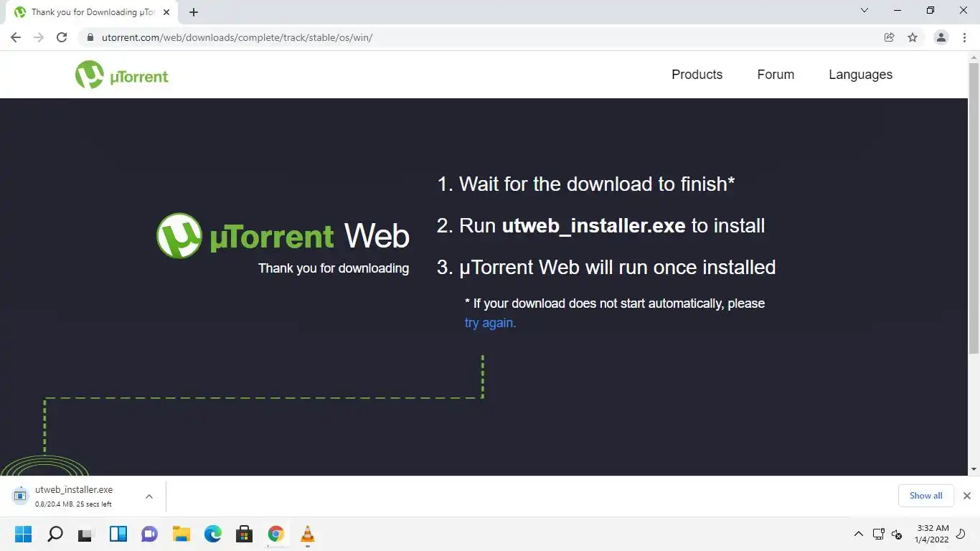Image resolution: width=980 pixels, height=551 pixels.
Task: Close the Thank you for Downloading tab
Action: click(x=166, y=12)
